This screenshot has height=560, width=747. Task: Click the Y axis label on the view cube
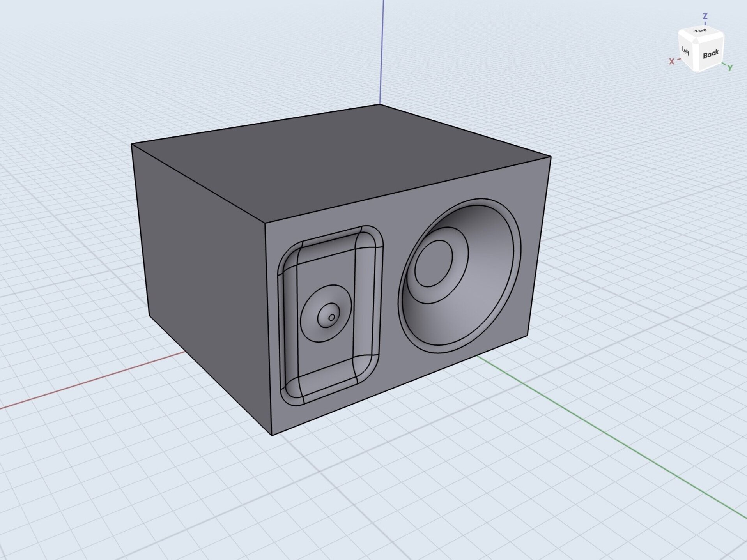(x=730, y=67)
